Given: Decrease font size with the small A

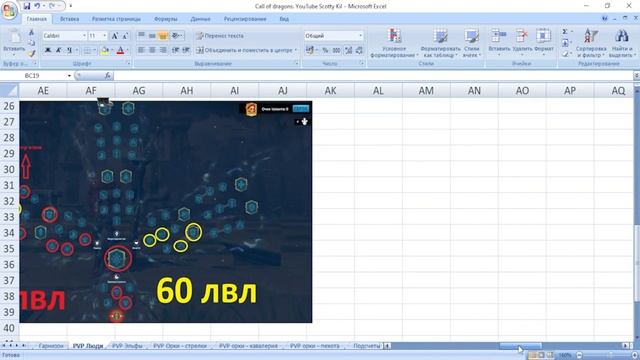Looking at the screenshot, I should point(125,36).
